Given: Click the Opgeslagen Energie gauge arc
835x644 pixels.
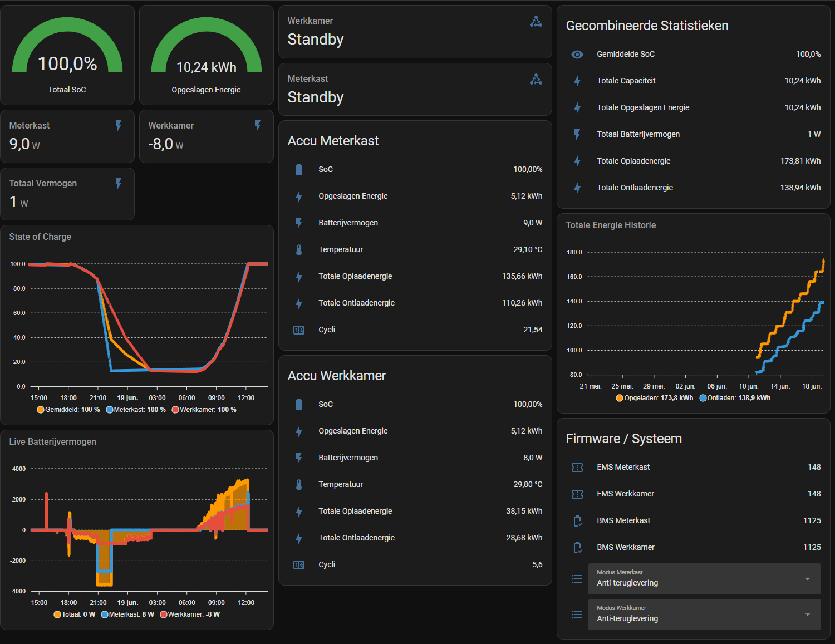Looking at the screenshot, I should (x=207, y=45).
